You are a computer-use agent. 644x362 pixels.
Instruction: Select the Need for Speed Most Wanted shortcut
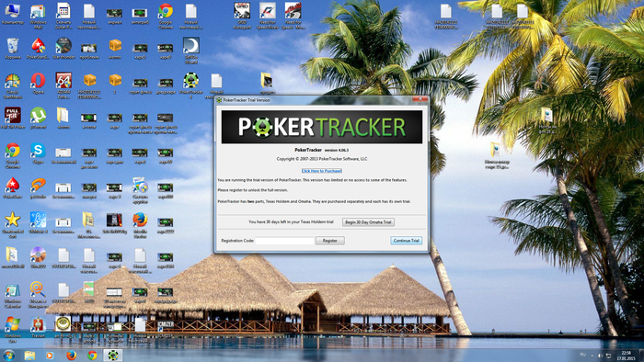pos(293,17)
